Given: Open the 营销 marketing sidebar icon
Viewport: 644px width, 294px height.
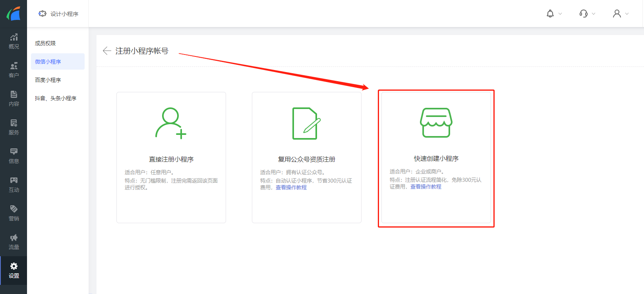Looking at the screenshot, I should click(14, 213).
